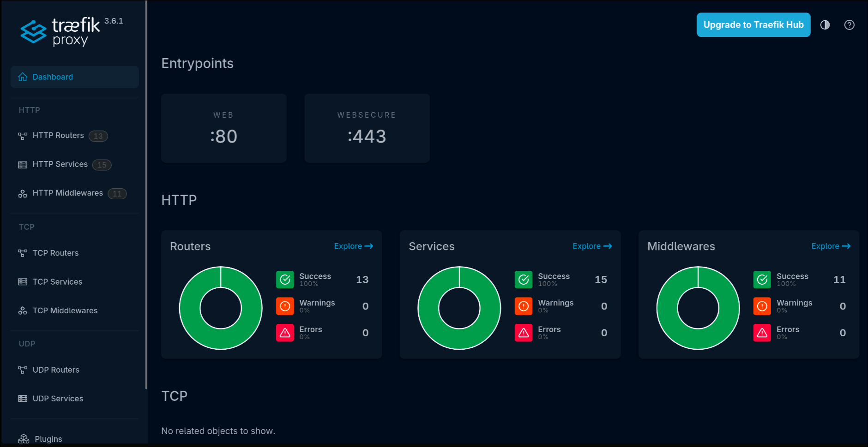868x447 pixels.
Task: Toggle dark/light theme with the contrast icon
Action: [x=825, y=25]
